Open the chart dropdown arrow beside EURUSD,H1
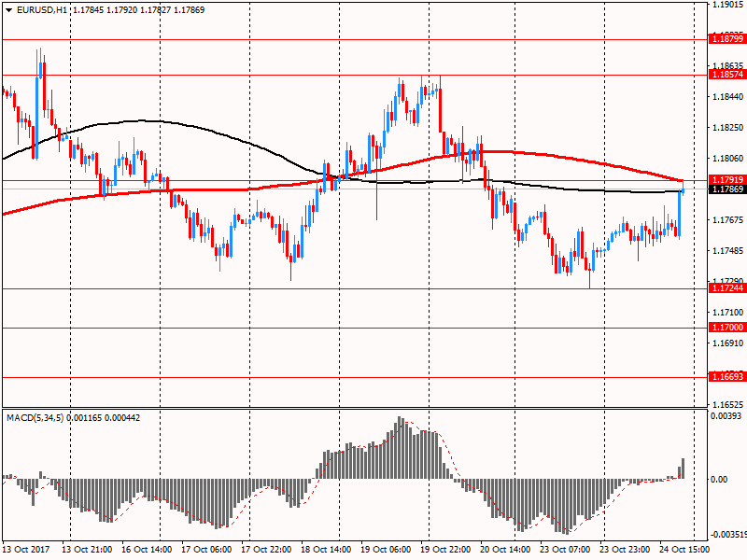The width and height of the screenshot is (747, 560). [x=8, y=10]
